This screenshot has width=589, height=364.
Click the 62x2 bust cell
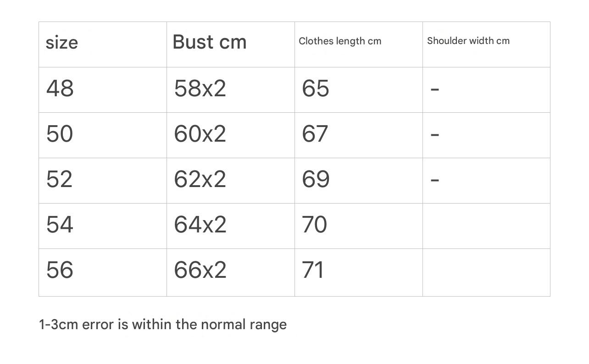click(200, 179)
